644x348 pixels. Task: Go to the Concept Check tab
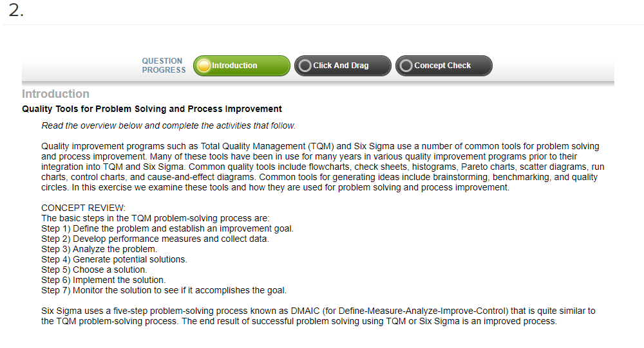click(x=444, y=66)
